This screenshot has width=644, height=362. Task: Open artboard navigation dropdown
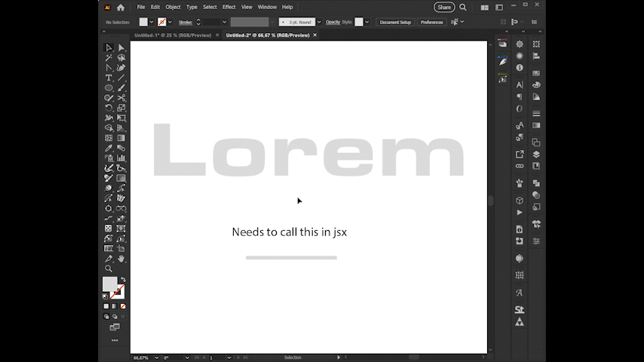tap(228, 357)
